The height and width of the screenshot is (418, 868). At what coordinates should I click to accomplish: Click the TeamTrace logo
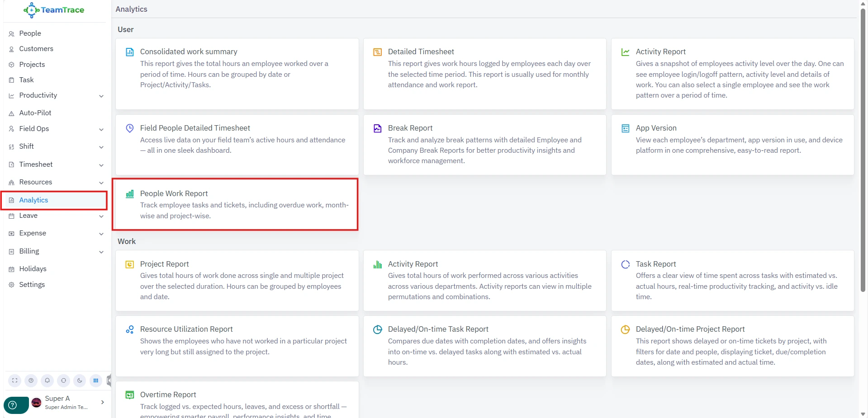point(54,10)
